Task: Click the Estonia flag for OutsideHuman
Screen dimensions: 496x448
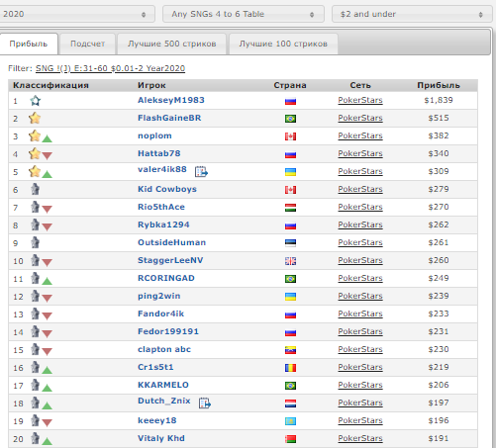Action: tap(290, 243)
